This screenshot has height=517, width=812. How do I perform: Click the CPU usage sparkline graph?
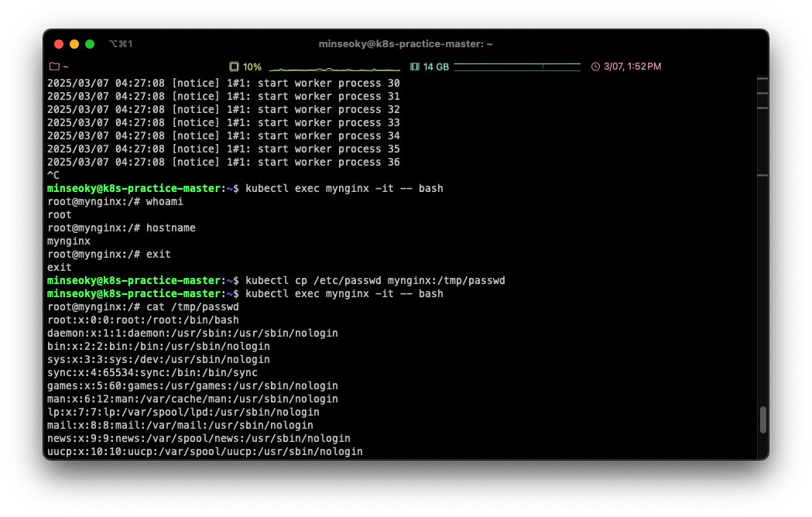pos(335,67)
